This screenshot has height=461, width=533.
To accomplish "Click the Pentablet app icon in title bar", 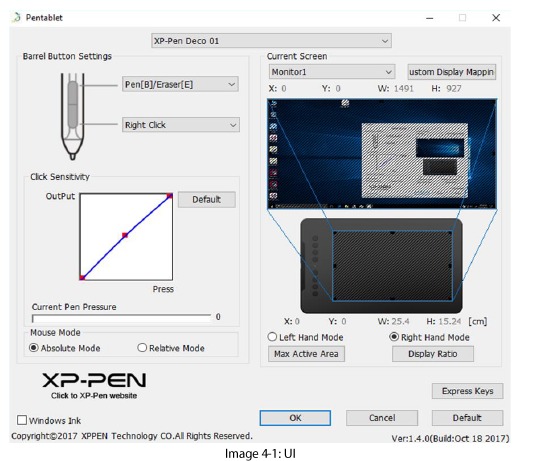I will (x=16, y=17).
